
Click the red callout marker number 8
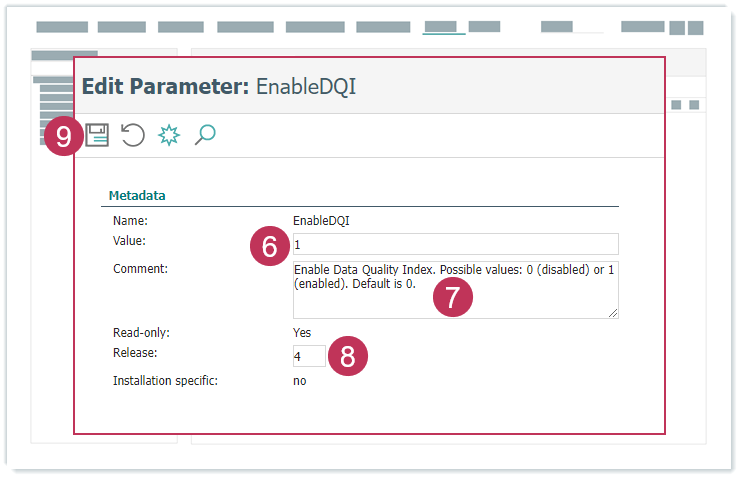[x=347, y=357]
